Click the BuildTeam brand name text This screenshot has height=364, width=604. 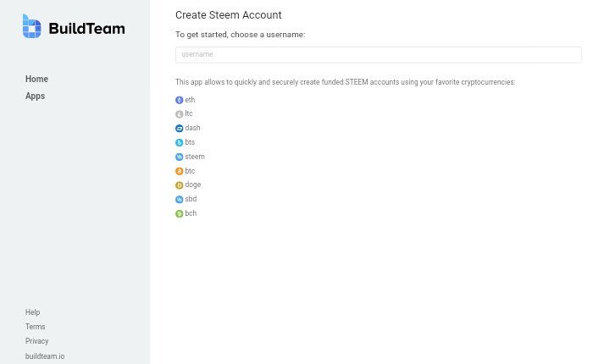coord(86,29)
